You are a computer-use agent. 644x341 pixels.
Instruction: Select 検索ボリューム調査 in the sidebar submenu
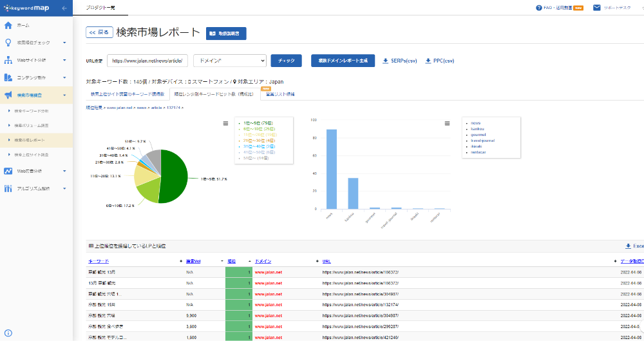coord(32,126)
